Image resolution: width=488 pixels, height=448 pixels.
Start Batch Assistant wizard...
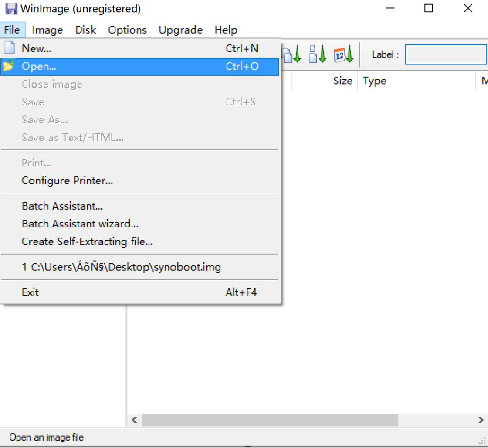[x=140, y=224]
